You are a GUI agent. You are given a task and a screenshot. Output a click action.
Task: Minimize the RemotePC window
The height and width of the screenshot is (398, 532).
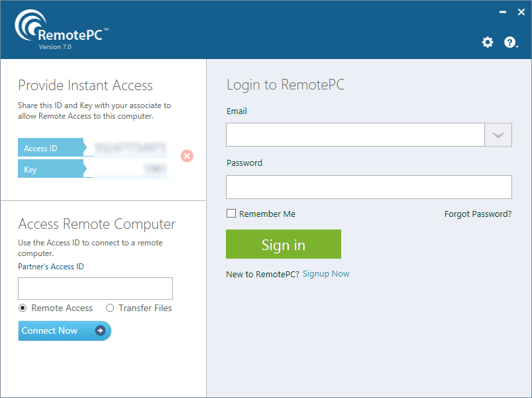503,12
